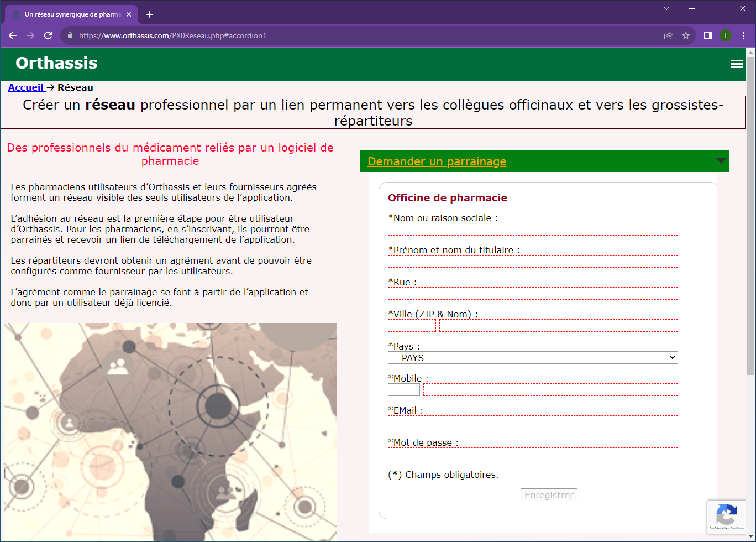Open tab search chevron in title bar
This screenshot has width=756, height=542.
[666, 8]
